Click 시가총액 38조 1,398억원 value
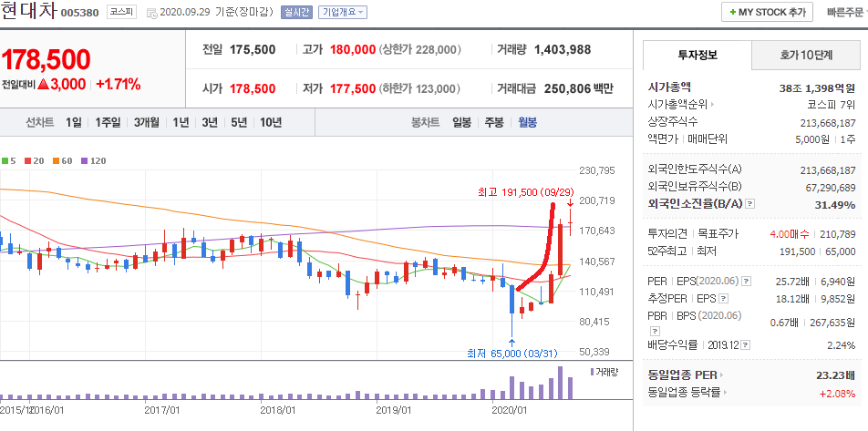Image resolution: width=868 pixels, height=431 pixels. pos(817,87)
